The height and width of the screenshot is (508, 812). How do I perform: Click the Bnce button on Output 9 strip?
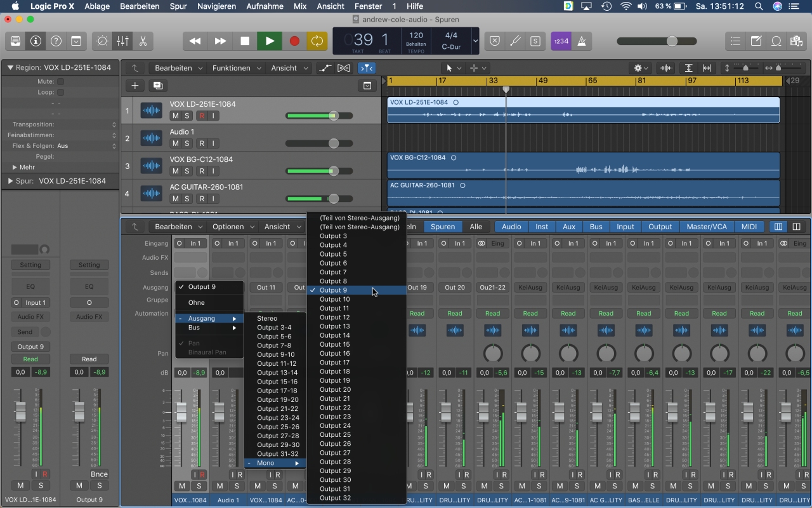pos(99,474)
